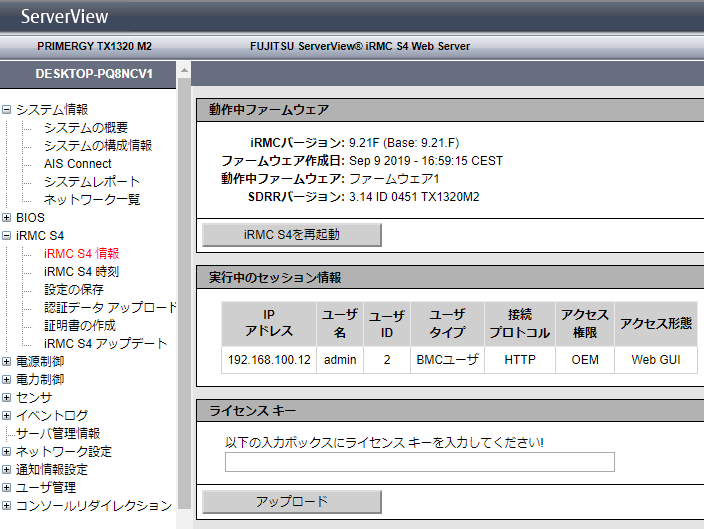The image size is (704, 529).
Task: Click the システム情報 label
Action: (52, 110)
